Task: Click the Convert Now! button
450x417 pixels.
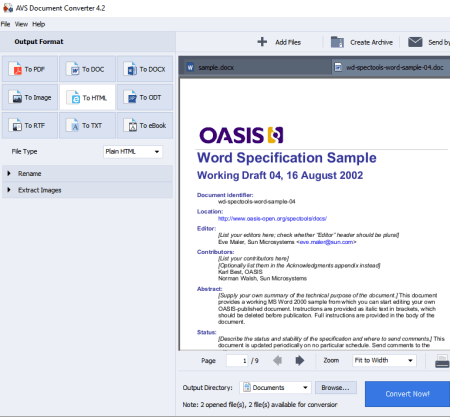Action: point(407,394)
